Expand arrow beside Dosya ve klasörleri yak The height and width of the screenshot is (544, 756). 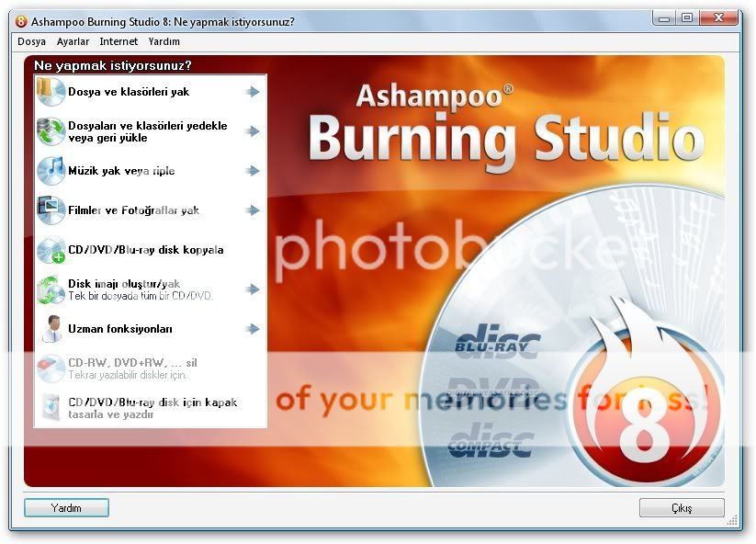[253, 92]
